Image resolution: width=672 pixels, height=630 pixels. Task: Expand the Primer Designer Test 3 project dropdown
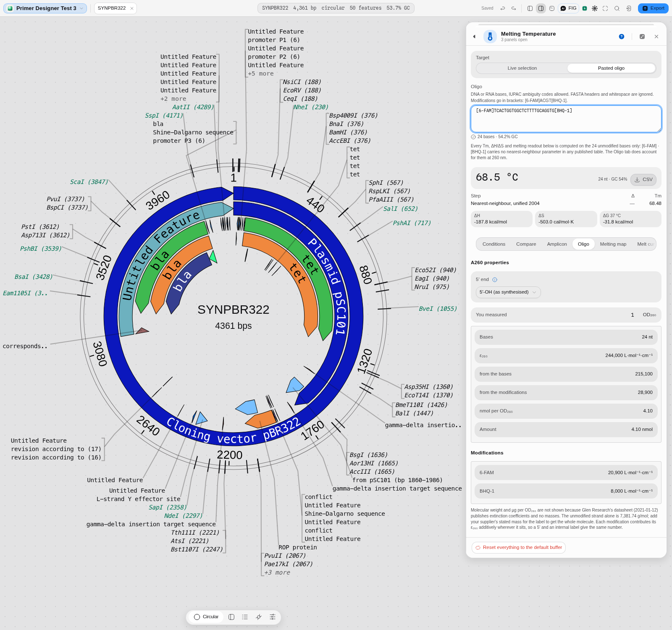[x=45, y=8]
